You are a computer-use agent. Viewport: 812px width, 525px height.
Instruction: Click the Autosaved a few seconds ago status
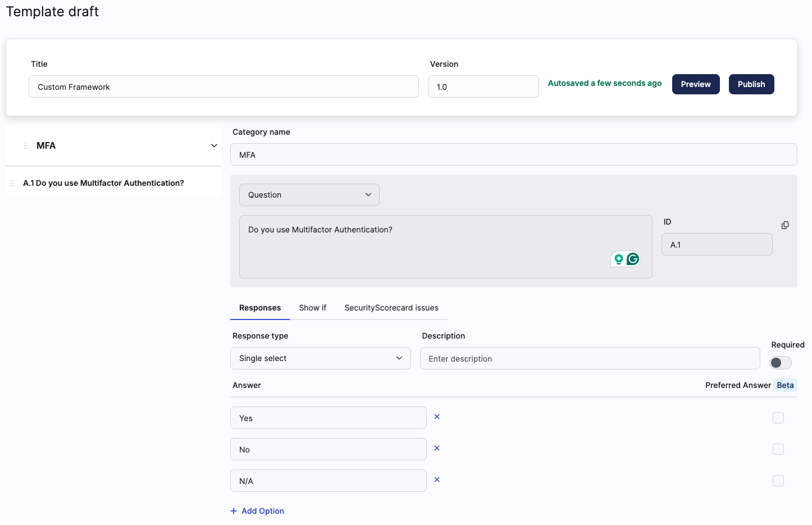point(605,83)
